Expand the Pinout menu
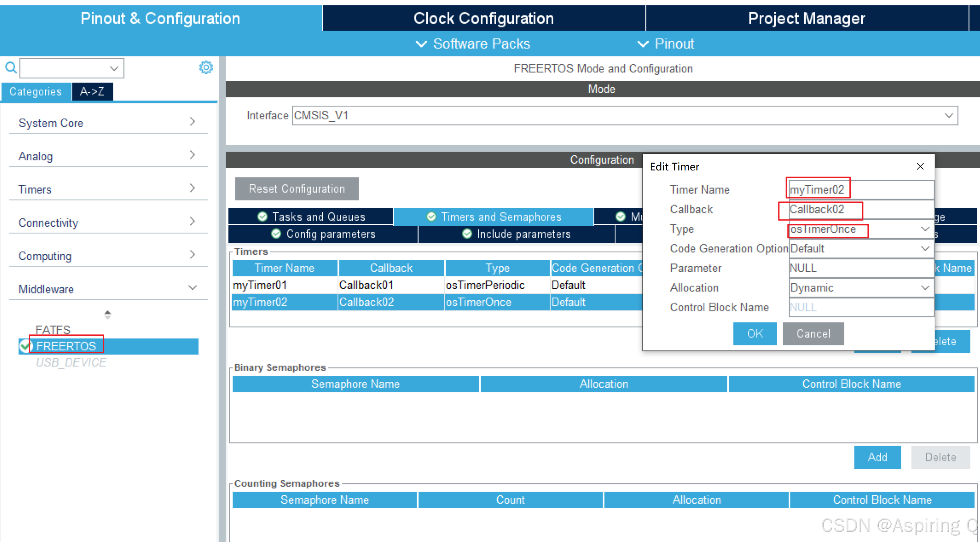The image size is (980, 542). [666, 44]
